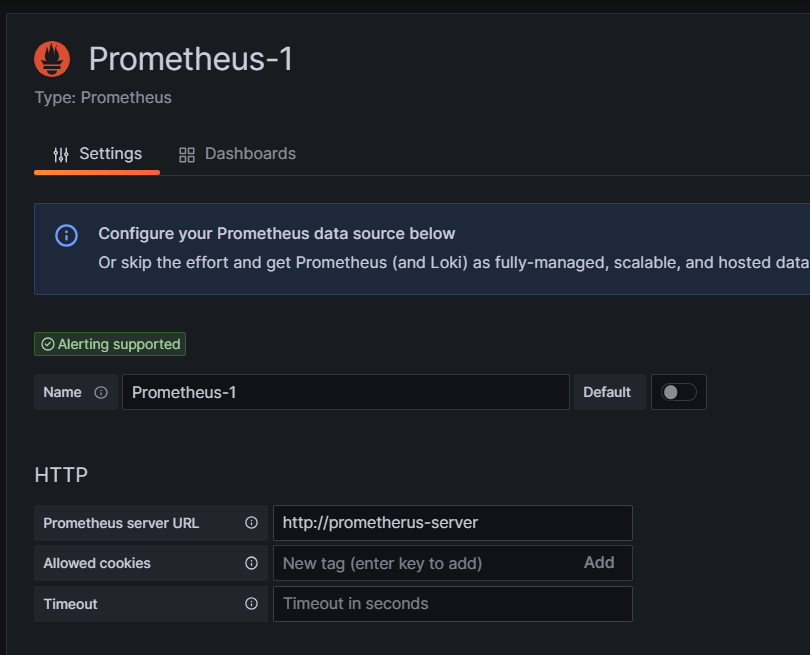The image size is (810, 655).
Task: Toggle the Default data source switch
Action: click(678, 392)
